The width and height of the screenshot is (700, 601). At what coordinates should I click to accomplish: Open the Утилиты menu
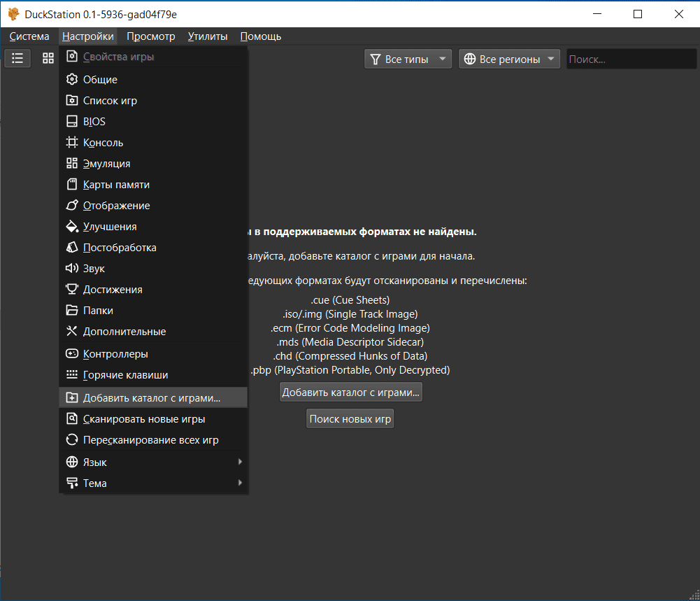(x=208, y=36)
